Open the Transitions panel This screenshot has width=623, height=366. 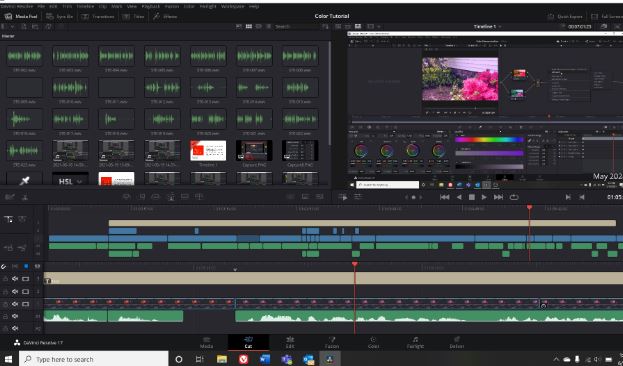click(98, 16)
